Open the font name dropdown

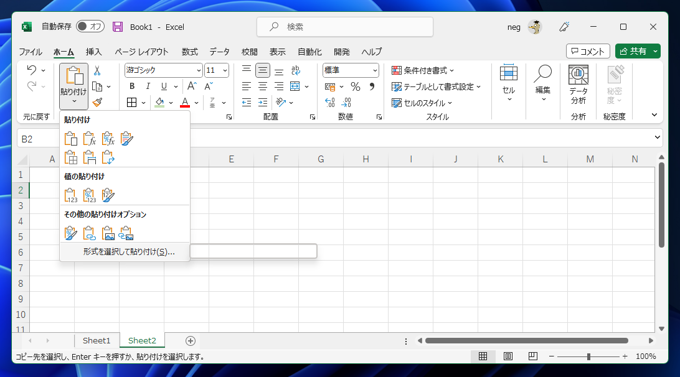click(x=198, y=70)
